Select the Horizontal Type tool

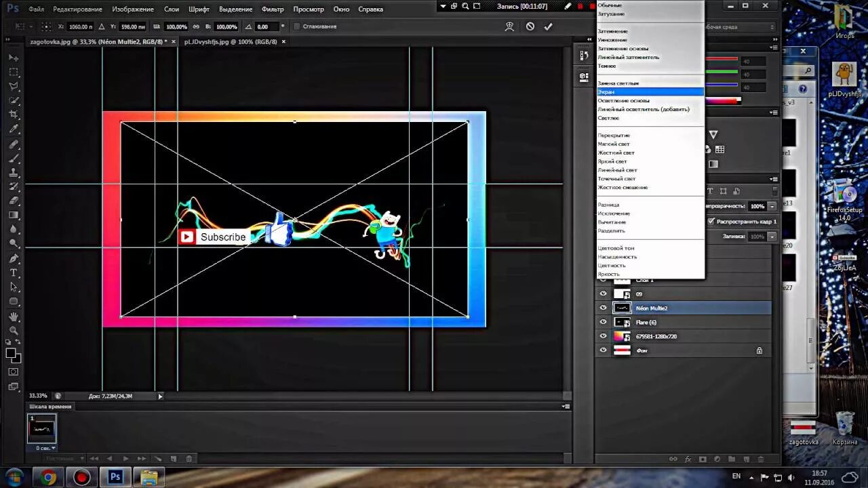pyautogui.click(x=14, y=273)
